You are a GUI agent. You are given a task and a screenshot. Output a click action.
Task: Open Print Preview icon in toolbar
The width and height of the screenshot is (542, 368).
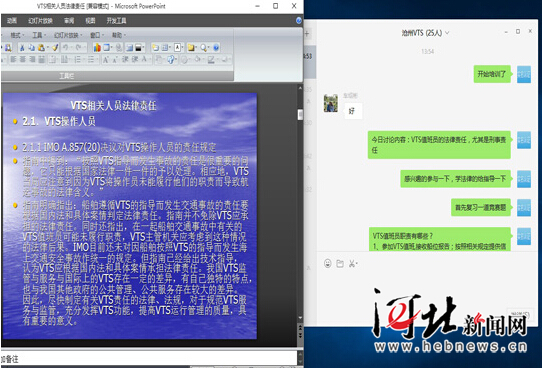click(8, 47)
